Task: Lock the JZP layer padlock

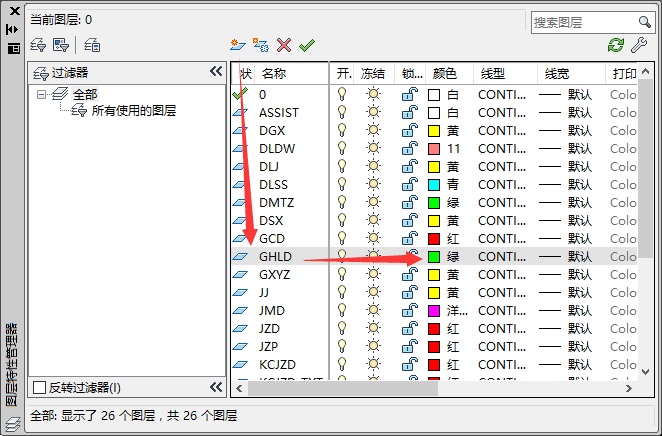Action: 409,346
